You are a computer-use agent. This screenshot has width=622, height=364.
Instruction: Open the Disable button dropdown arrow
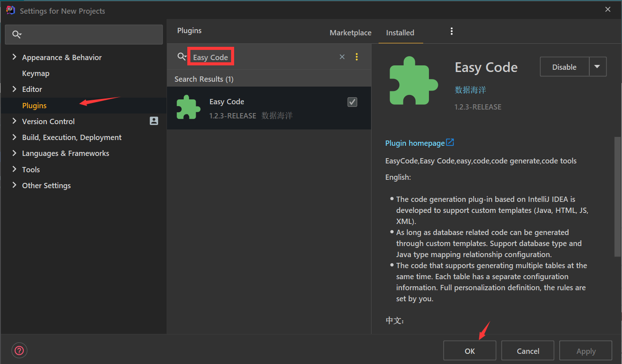tap(597, 67)
